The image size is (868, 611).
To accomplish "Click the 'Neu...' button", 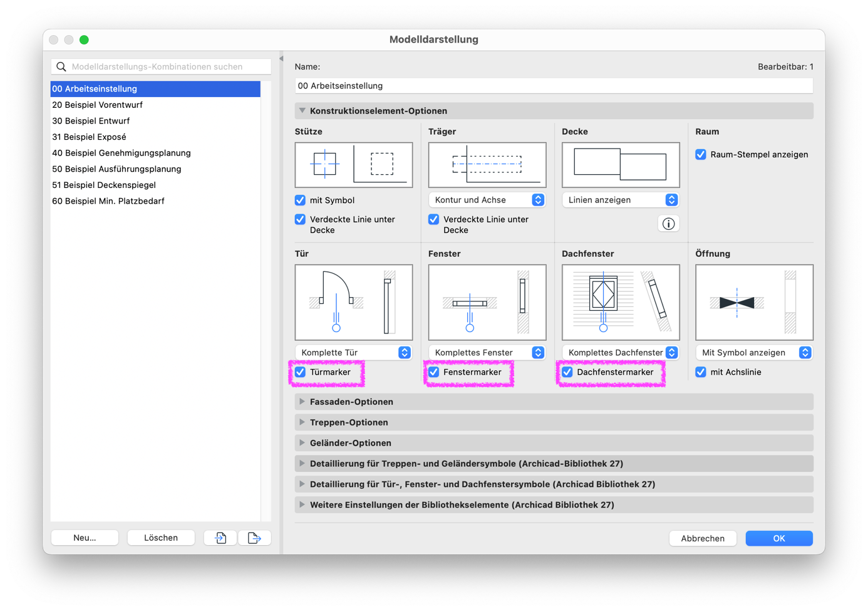I will click(x=85, y=538).
